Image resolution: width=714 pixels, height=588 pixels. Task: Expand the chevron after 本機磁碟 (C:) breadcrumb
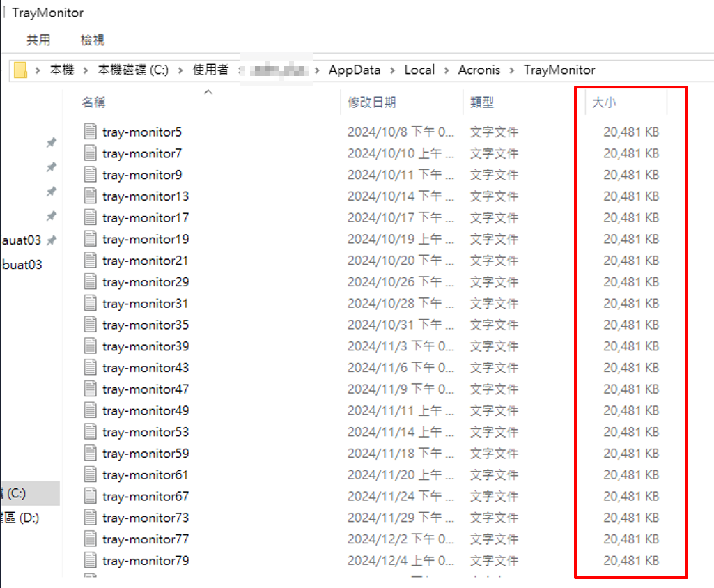click(180, 70)
